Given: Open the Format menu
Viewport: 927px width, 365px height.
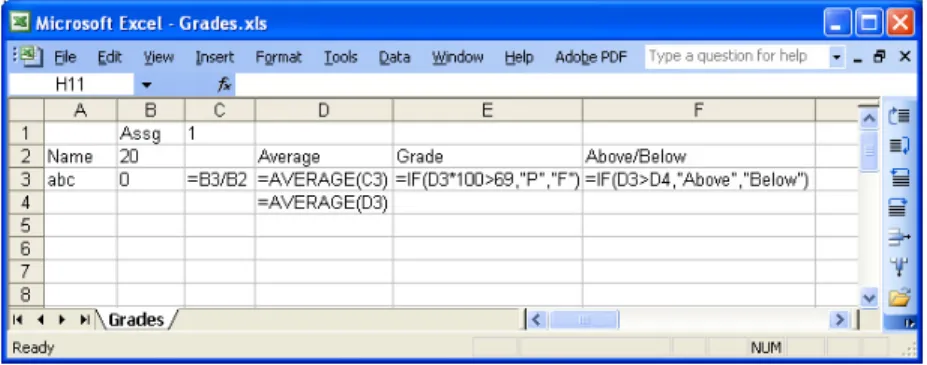Looking at the screenshot, I should click(278, 57).
